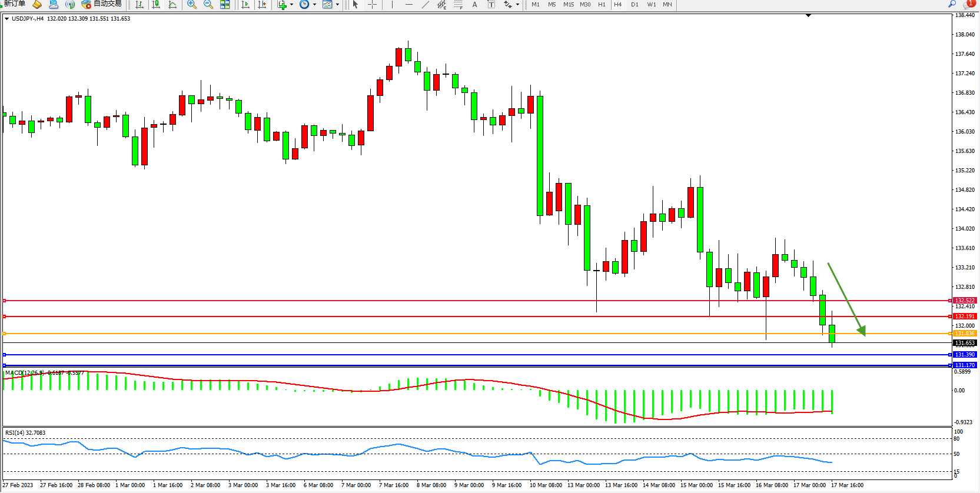The width and height of the screenshot is (980, 493).
Task: Click the M15 timeframe button
Action: 568,5
